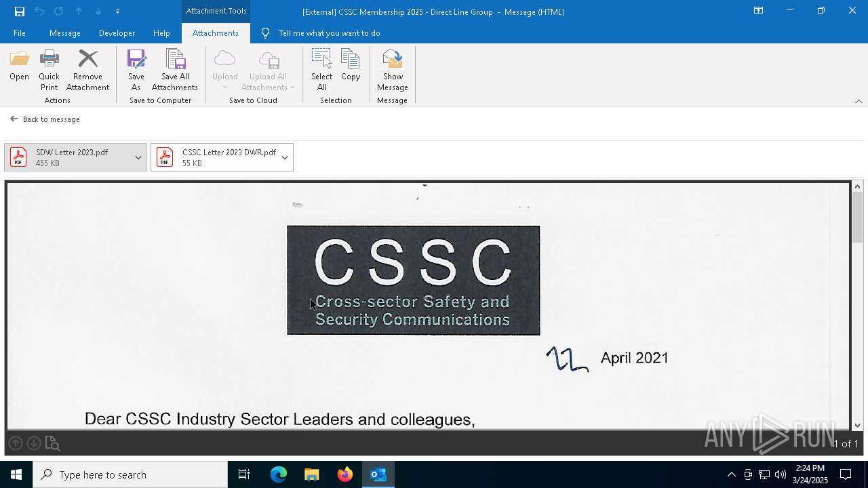The image size is (868, 488).
Task: Select the Attachments ribbon tab
Action: 216,33
